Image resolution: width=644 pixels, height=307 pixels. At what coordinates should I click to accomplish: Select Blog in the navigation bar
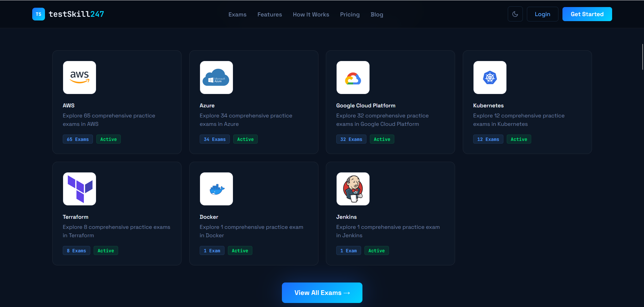(x=377, y=14)
